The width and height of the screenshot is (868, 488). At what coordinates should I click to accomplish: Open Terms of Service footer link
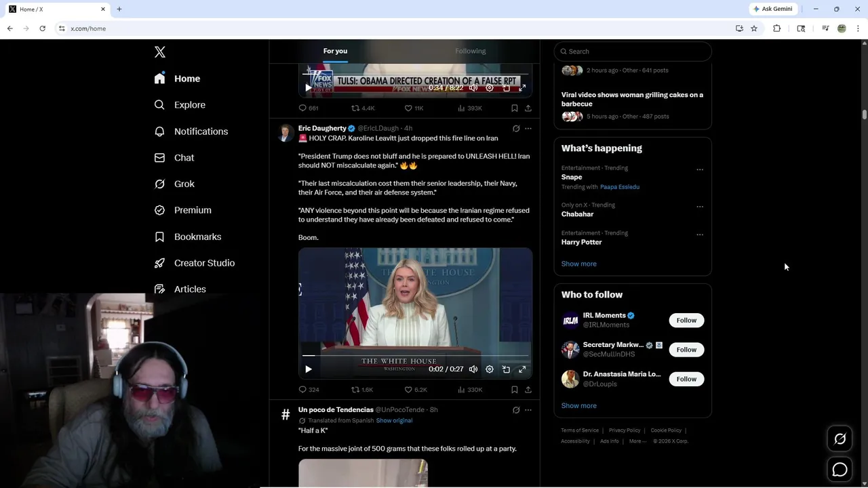click(580, 430)
